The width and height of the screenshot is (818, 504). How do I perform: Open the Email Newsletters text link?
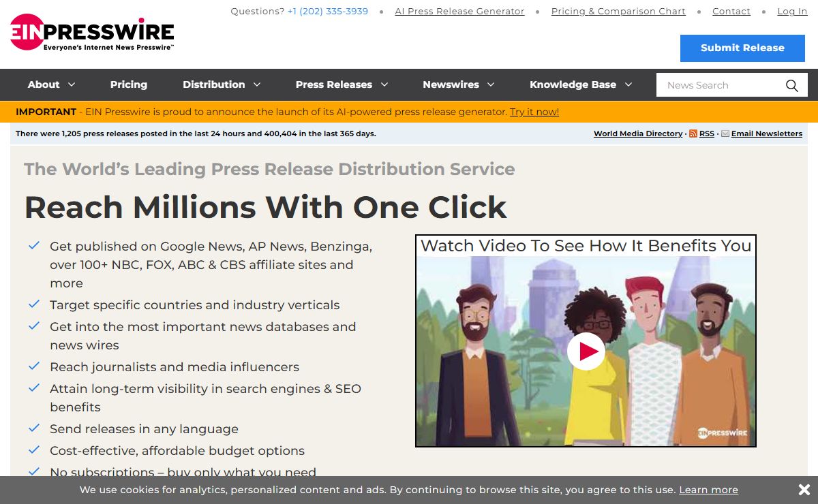point(767,133)
